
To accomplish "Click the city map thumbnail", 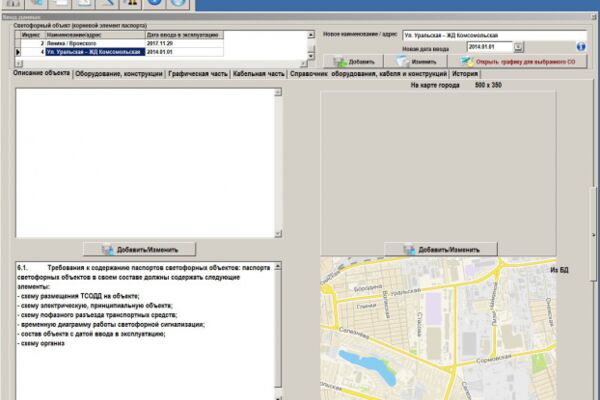I will click(438, 328).
